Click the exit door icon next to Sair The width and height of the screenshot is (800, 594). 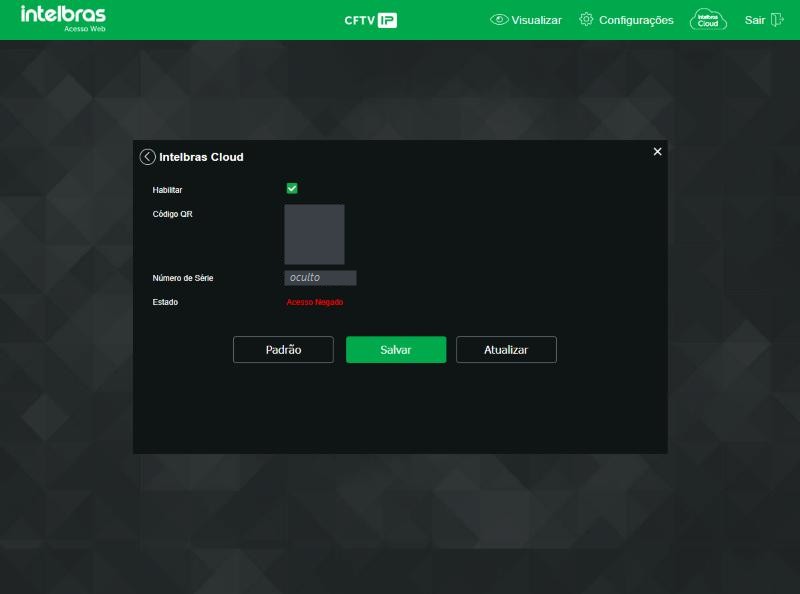point(777,20)
